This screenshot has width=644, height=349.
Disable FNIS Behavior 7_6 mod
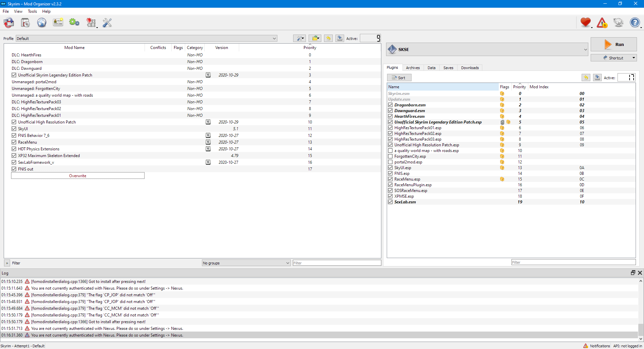tap(14, 136)
